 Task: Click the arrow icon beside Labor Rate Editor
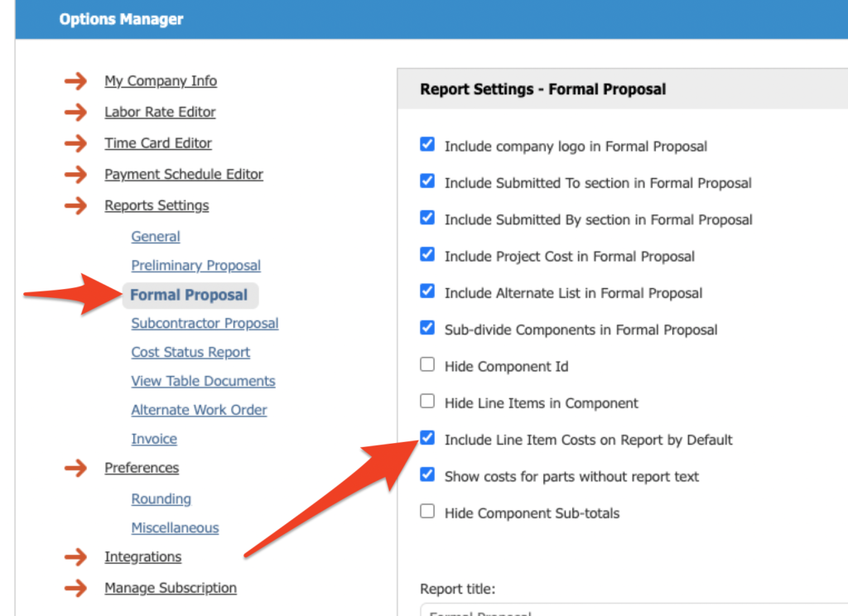point(75,112)
